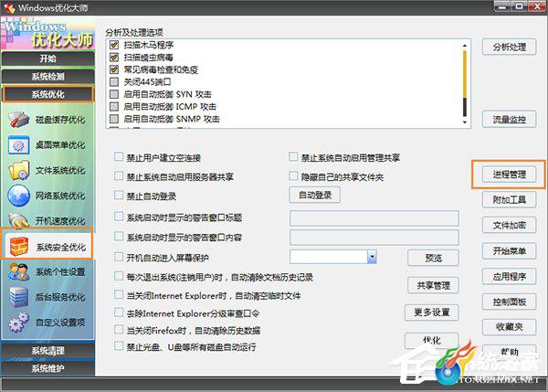The height and width of the screenshot is (392, 548).
Task: Check 开机自动进入屏幕保护
Action: 119,257
